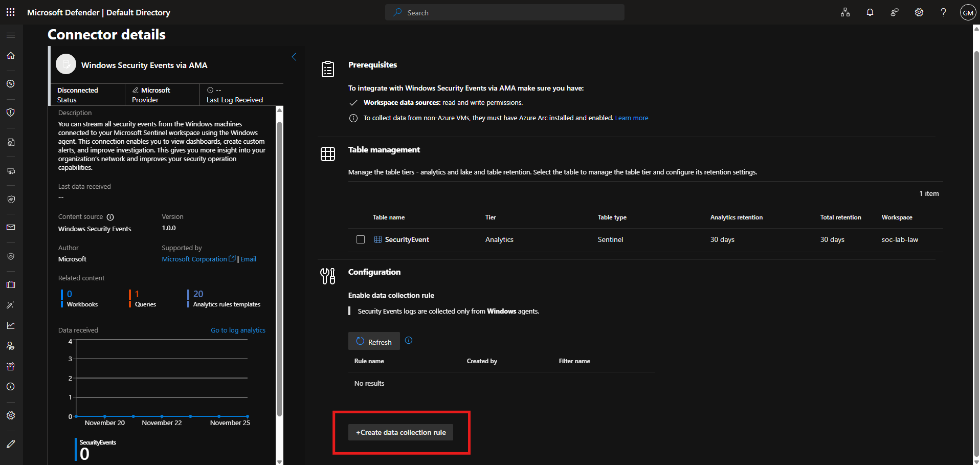This screenshot has height=465, width=980.
Task: Open the document bug sidebar icon
Action: [11, 142]
